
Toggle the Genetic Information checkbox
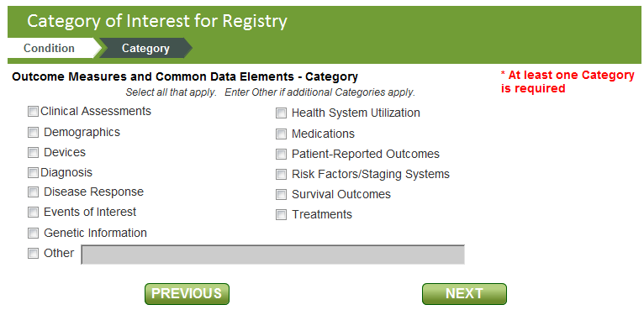[x=33, y=234]
